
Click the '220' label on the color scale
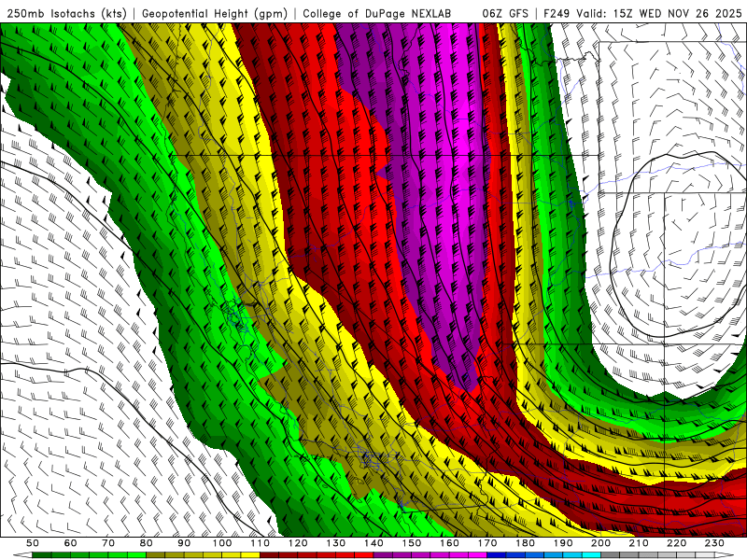tap(676, 543)
